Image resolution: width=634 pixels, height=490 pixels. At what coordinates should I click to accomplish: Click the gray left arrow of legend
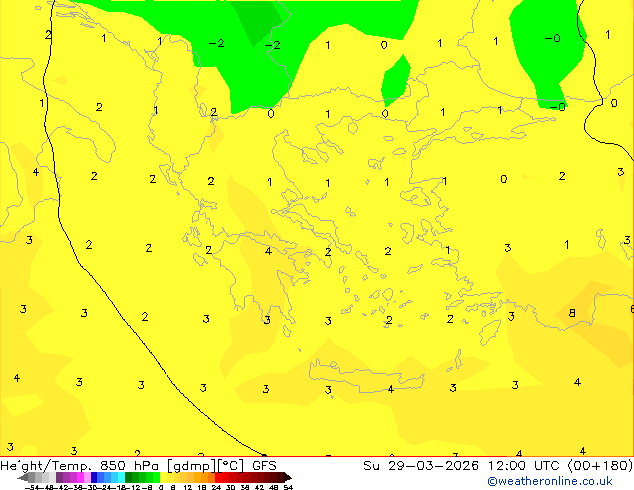pos(23,477)
